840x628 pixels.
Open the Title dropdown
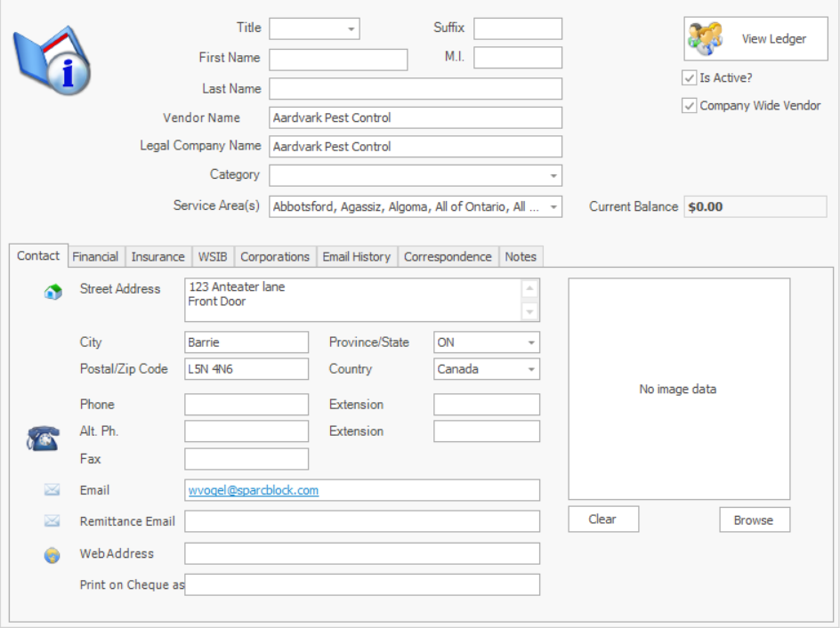click(x=351, y=29)
